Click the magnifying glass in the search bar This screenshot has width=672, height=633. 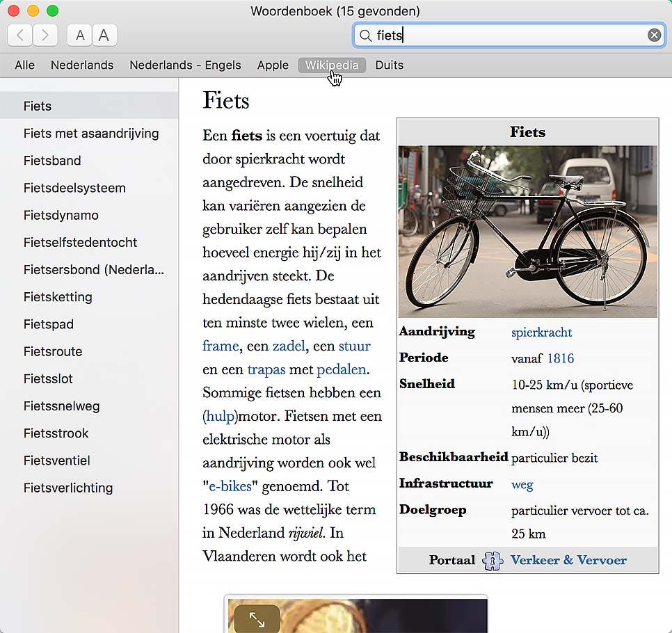coord(365,35)
